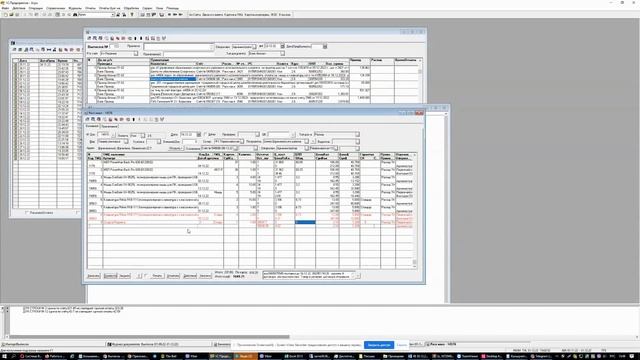
Task: Click the Windows taskbar search icon
Action: click(13, 356)
